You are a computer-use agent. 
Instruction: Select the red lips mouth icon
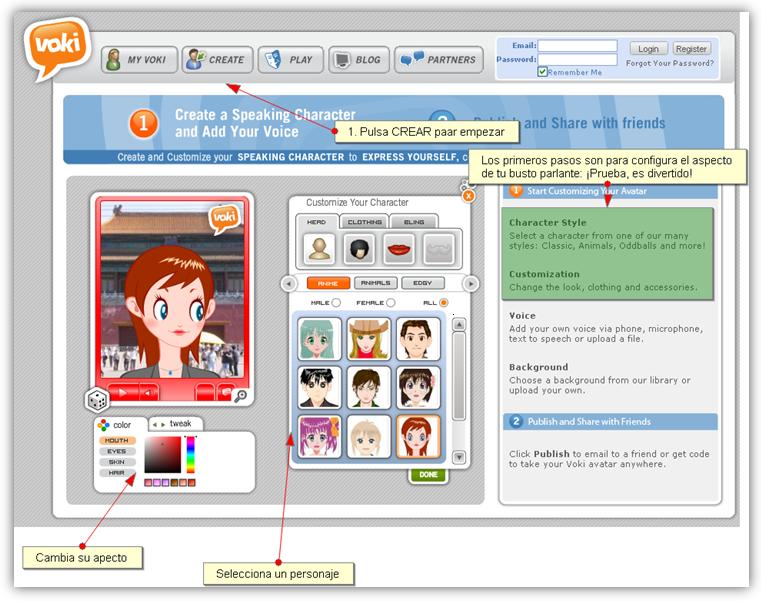399,249
